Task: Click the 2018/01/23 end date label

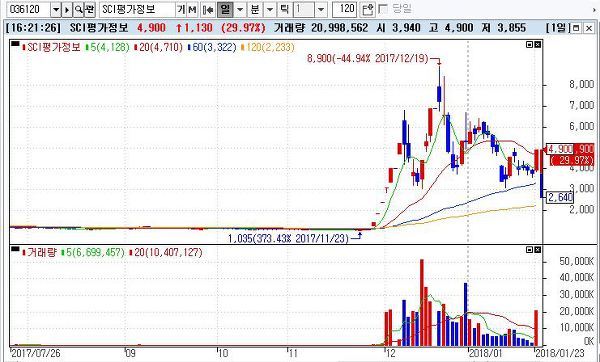Action: coord(560,353)
